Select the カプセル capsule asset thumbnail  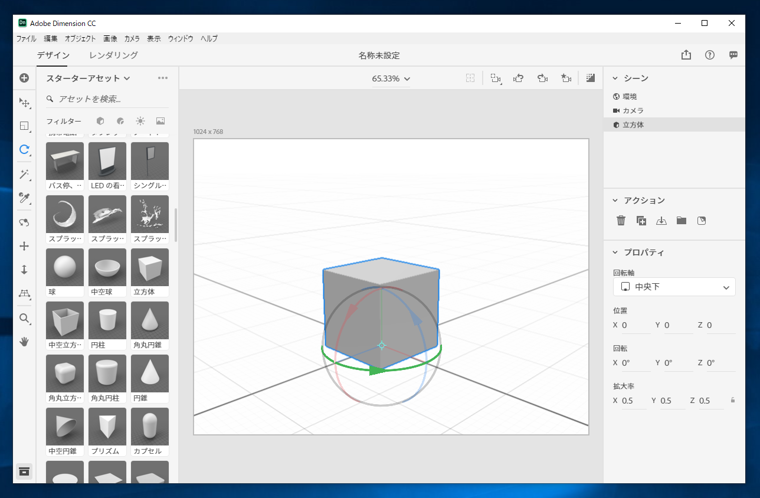[150, 427]
